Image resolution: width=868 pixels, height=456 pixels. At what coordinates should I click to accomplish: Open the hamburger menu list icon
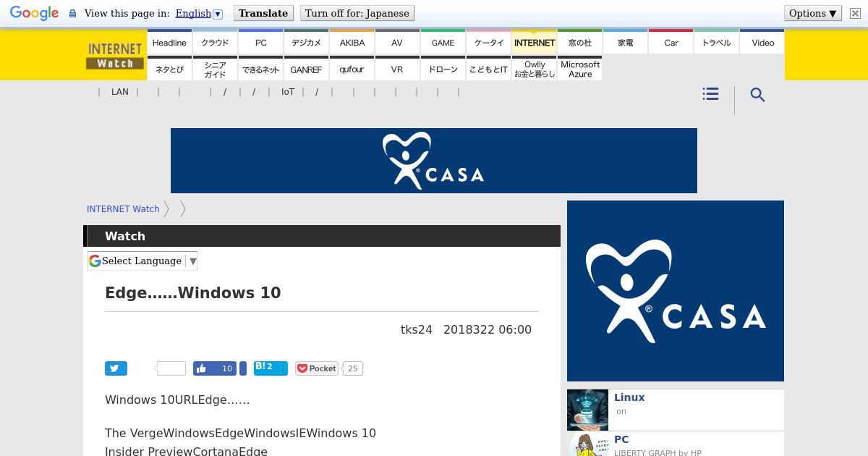(710, 94)
